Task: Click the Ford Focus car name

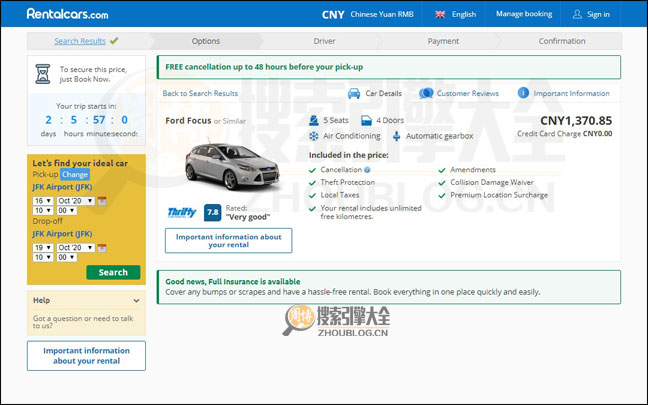Action: (x=188, y=121)
